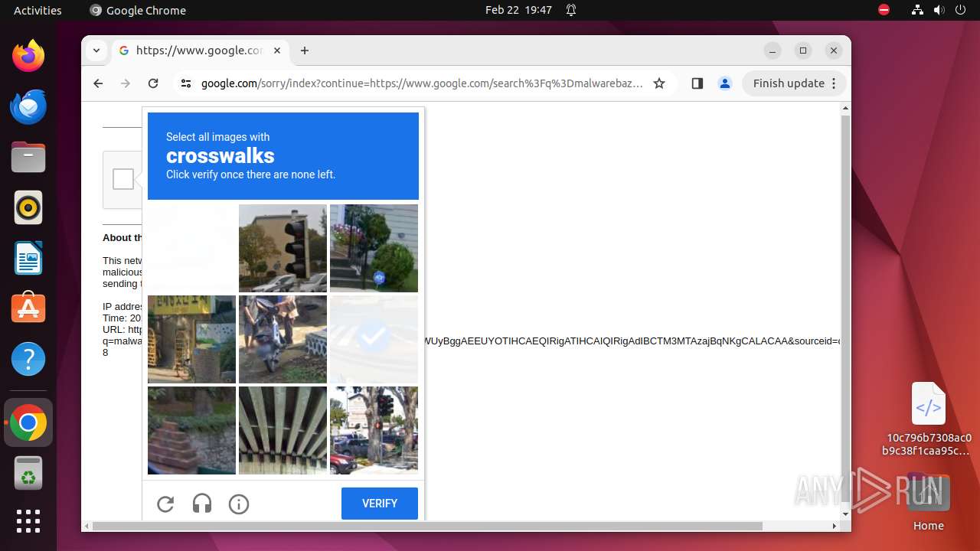980x551 pixels.
Task: Tick the I'm not a robot checkbox
Action: point(123,179)
